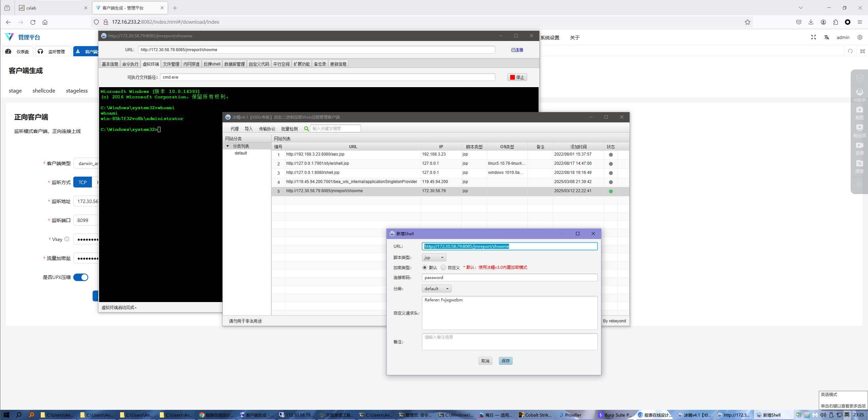Select the 自定义 encryption type radio
Viewport: 868px width, 420px height.
click(x=443, y=267)
